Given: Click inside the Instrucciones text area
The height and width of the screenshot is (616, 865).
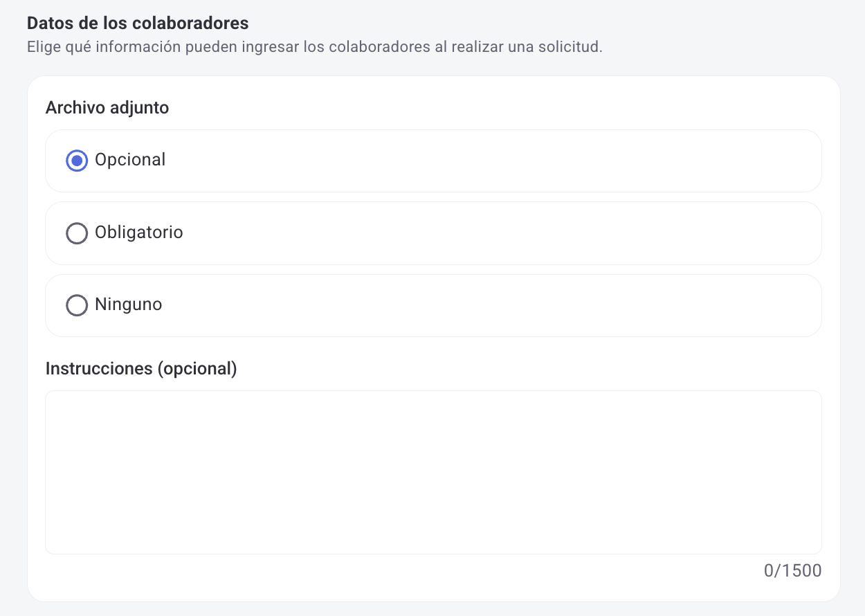Looking at the screenshot, I should [x=432, y=471].
